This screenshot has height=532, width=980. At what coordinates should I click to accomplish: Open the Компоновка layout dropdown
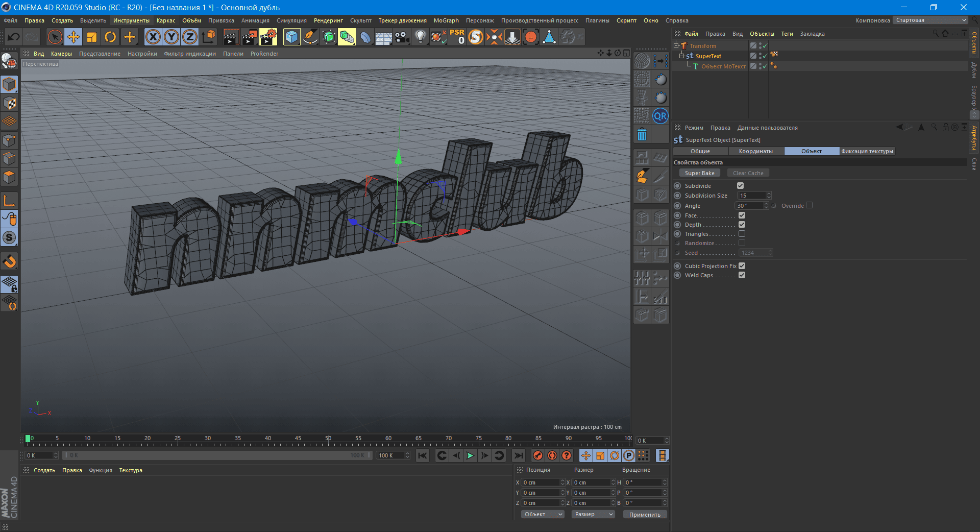(x=930, y=20)
